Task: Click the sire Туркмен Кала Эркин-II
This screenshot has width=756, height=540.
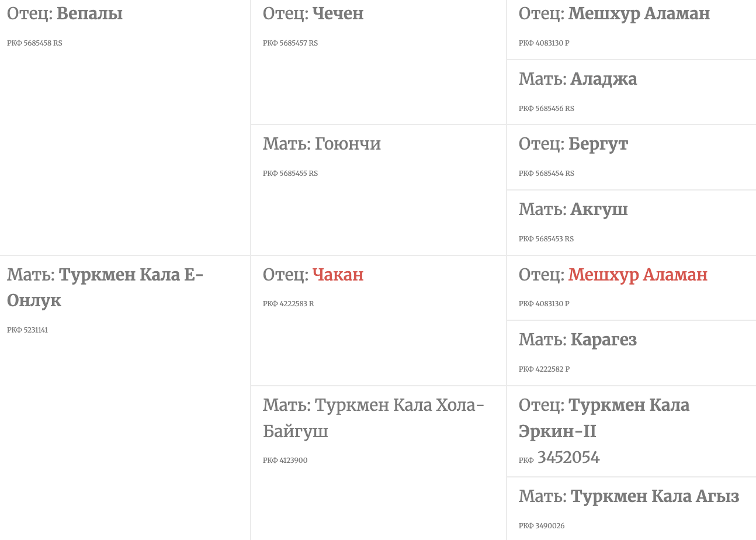Action: click(x=604, y=418)
